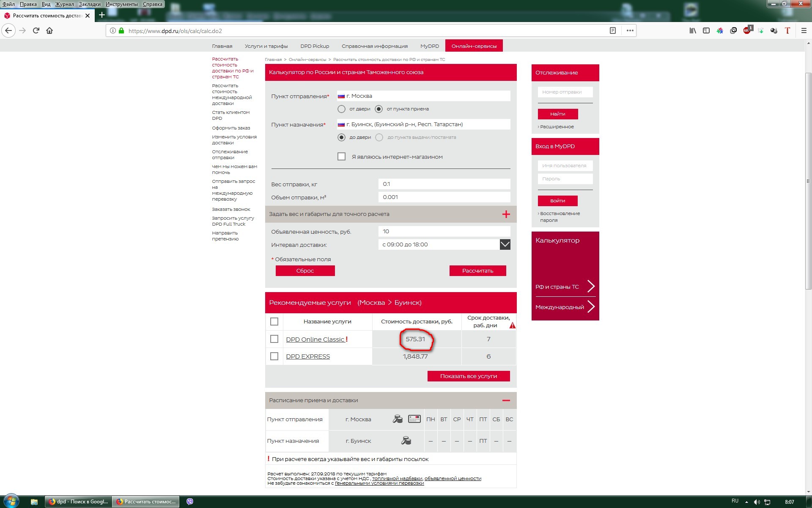Click the Viber icon in the taskbar

(190, 502)
